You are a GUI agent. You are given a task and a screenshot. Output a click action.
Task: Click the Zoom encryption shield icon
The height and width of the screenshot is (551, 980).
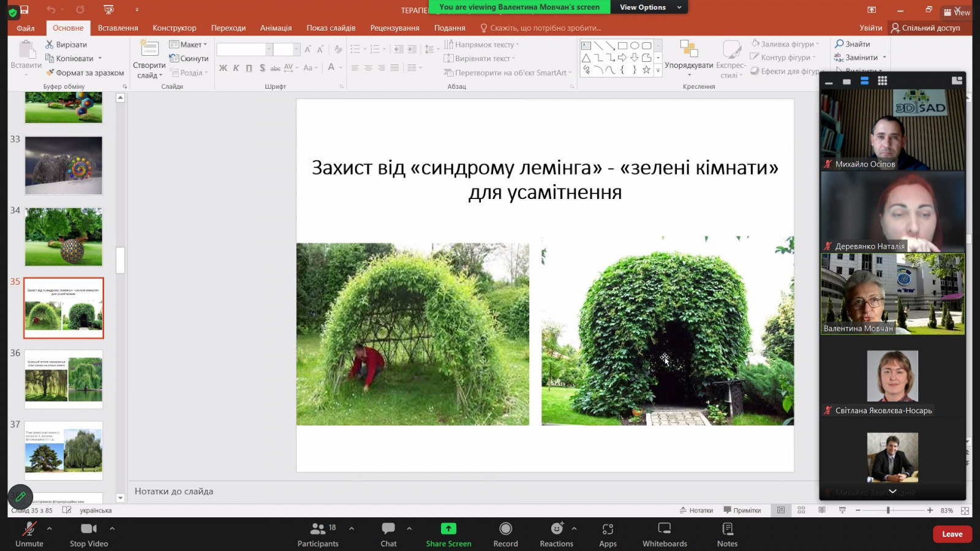pos(12,12)
